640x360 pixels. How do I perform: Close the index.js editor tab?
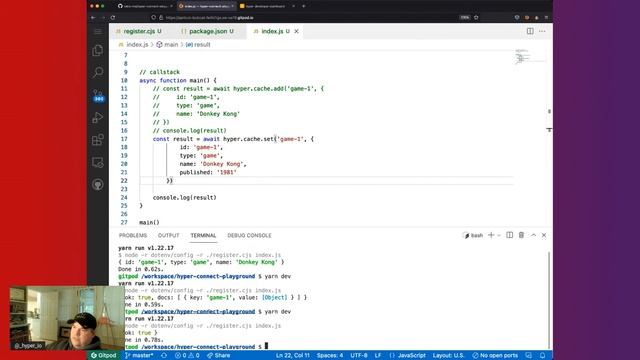[x=296, y=31]
